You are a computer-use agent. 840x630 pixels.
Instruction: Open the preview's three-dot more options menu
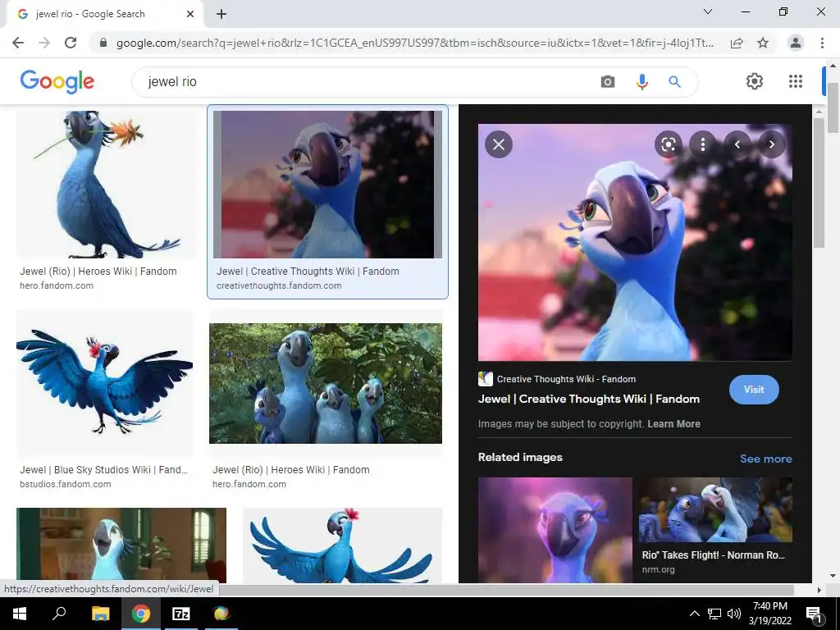[x=702, y=144]
